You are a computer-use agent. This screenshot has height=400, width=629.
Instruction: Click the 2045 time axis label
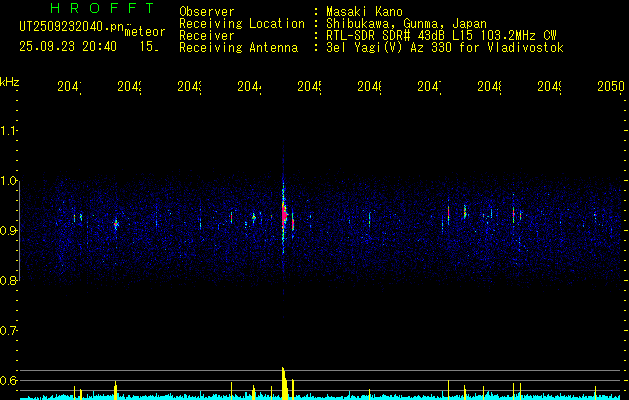tap(309, 86)
